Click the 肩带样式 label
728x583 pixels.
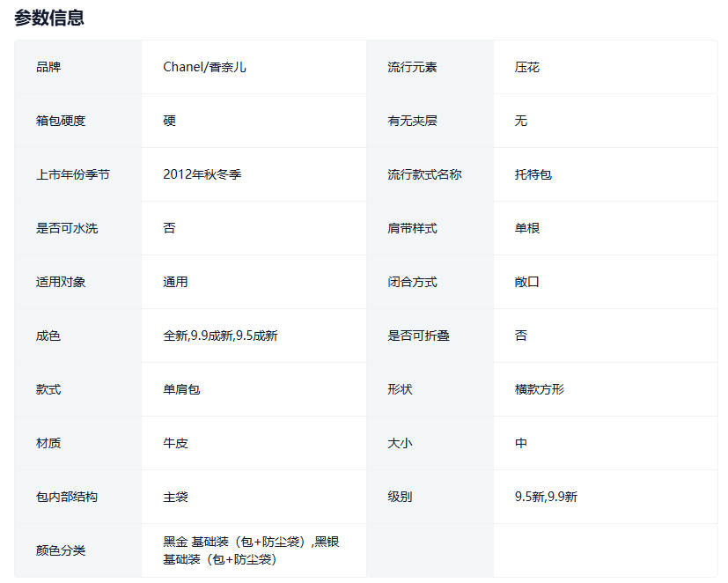point(412,228)
